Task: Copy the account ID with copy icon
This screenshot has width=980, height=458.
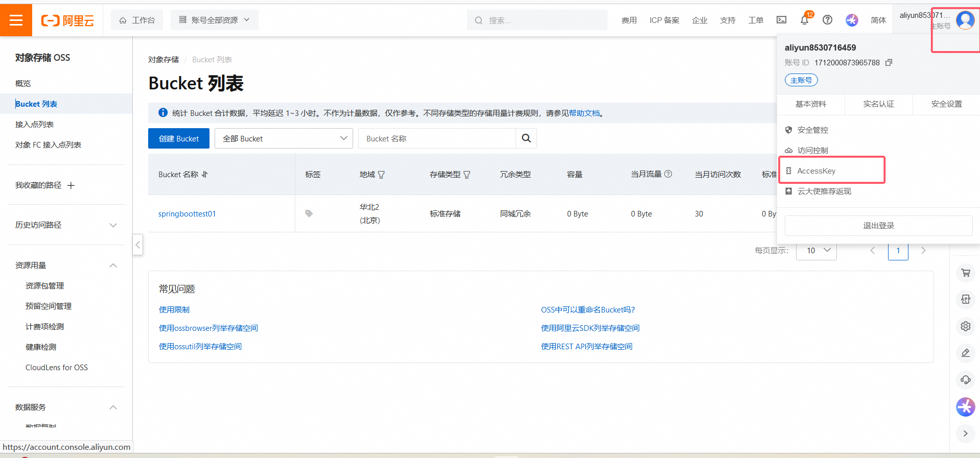Action: (x=889, y=62)
